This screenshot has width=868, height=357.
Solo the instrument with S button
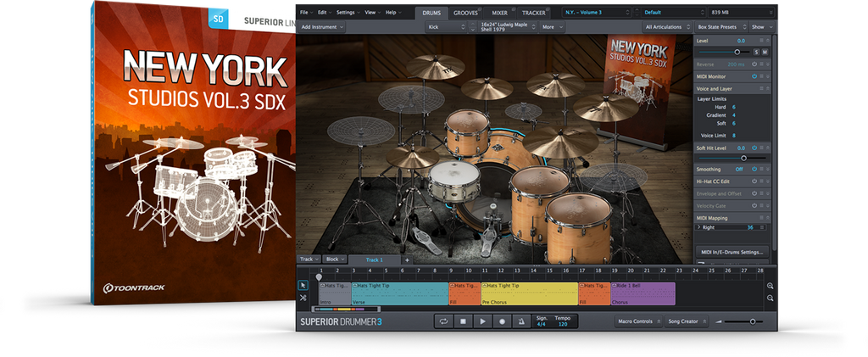[756, 52]
